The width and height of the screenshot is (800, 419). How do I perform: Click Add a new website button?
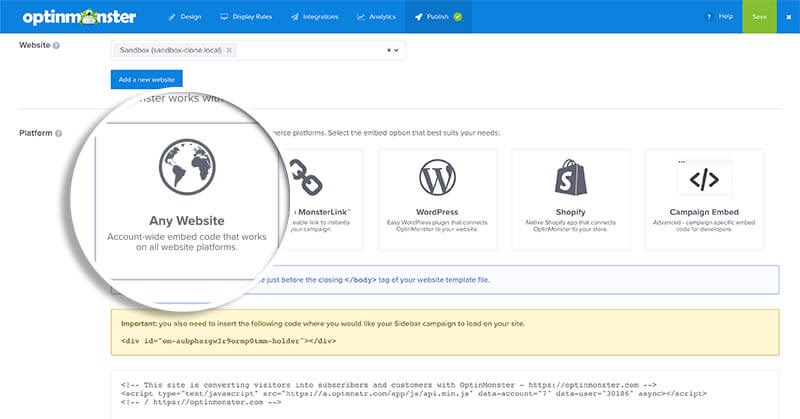[x=146, y=80]
